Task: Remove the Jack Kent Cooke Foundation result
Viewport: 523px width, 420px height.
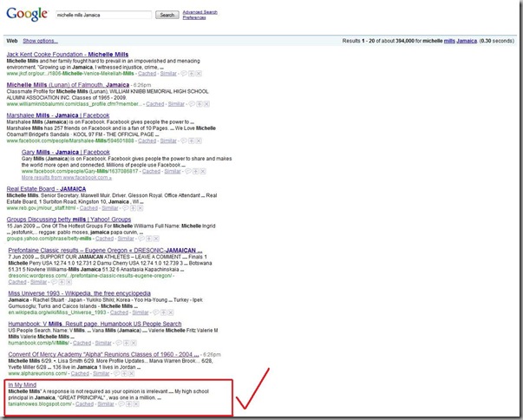Action: click(199, 74)
